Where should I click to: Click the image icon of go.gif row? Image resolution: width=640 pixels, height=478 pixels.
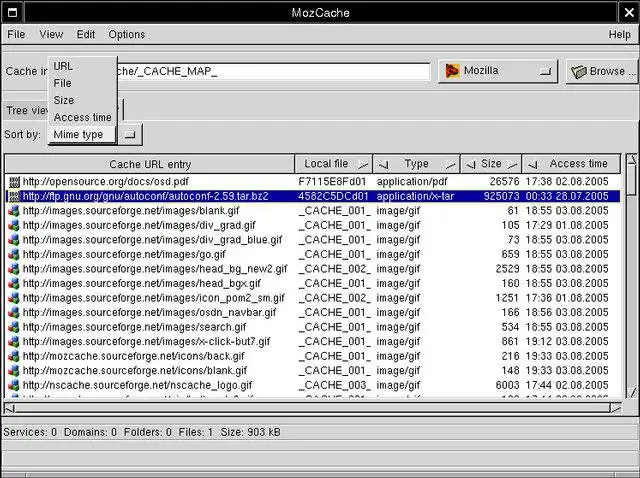click(14, 255)
